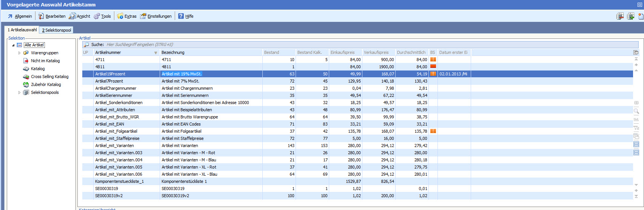Viewport: 644px width, 210px height.
Task: Click the Nicht im Katalog icon
Action: point(26,61)
